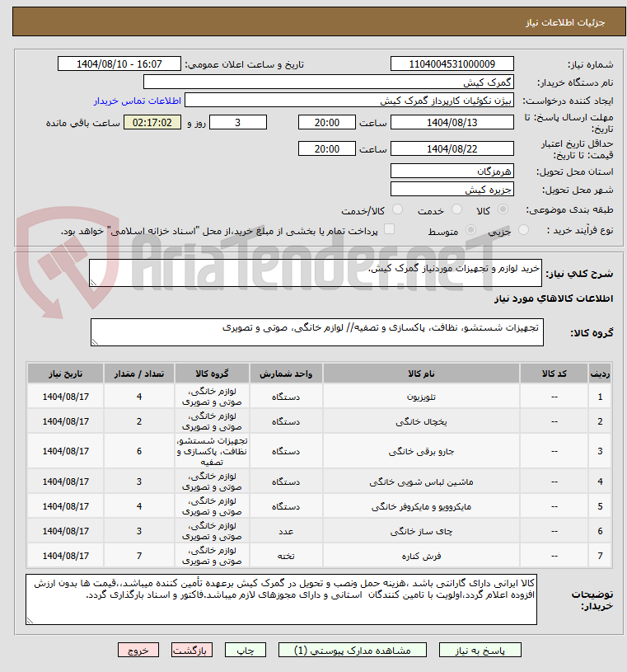Click the response deadline hour field 20:00
Viewport: 627px width, 672px height.
pos(327,123)
